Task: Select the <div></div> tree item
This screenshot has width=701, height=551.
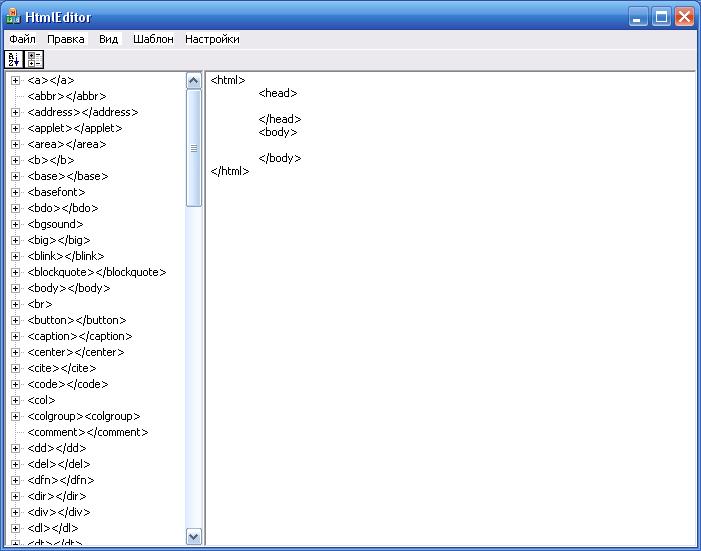Action: pos(59,512)
